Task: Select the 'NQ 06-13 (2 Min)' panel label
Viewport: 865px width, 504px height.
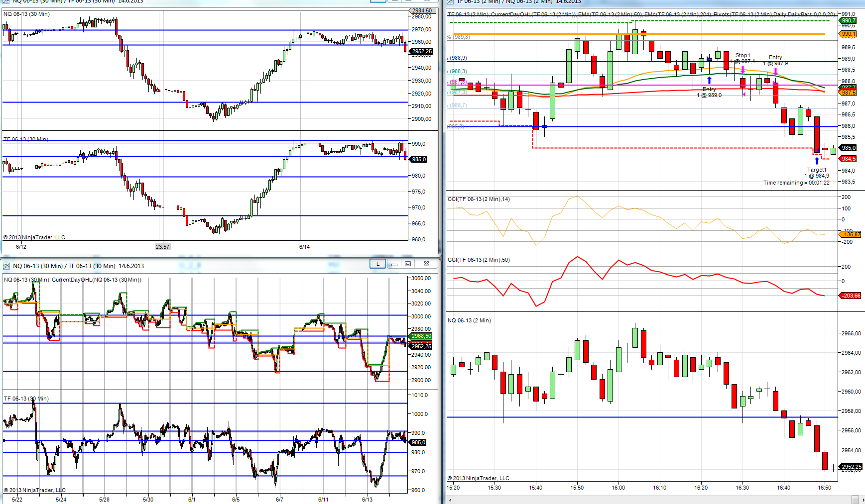Action: tap(469, 320)
